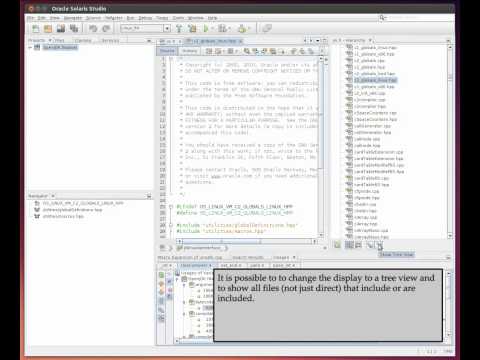Select the Search Results output tab

pos(248,257)
